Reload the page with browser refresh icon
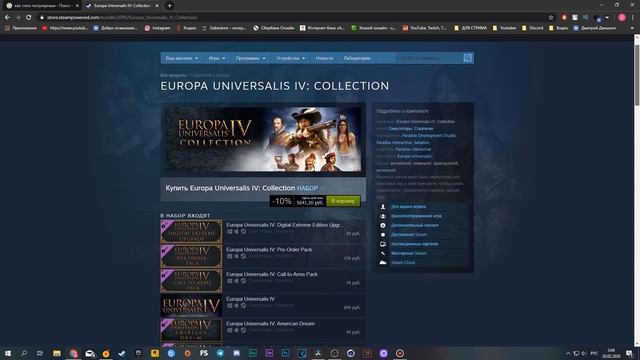 click(x=29, y=18)
